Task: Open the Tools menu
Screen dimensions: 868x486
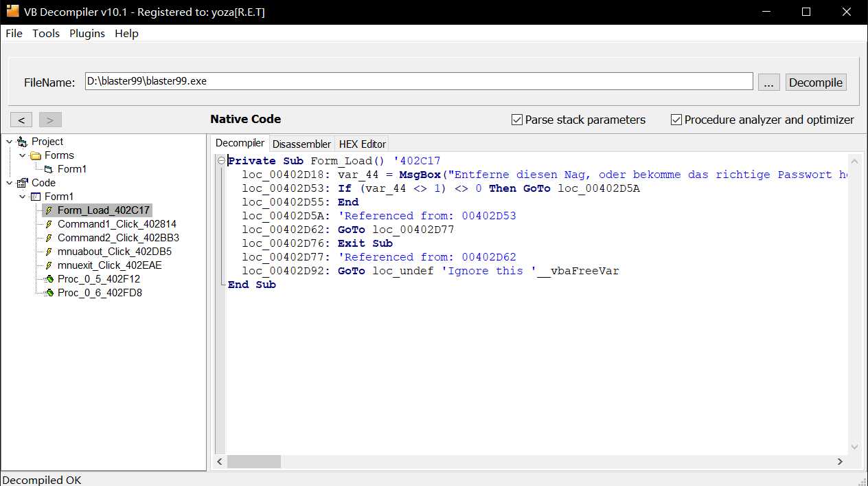Action: pos(46,33)
